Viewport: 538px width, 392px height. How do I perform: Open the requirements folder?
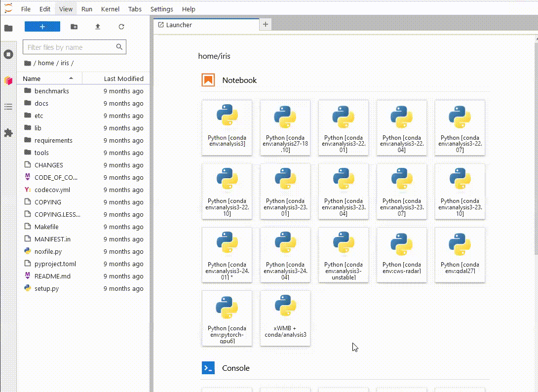point(53,140)
